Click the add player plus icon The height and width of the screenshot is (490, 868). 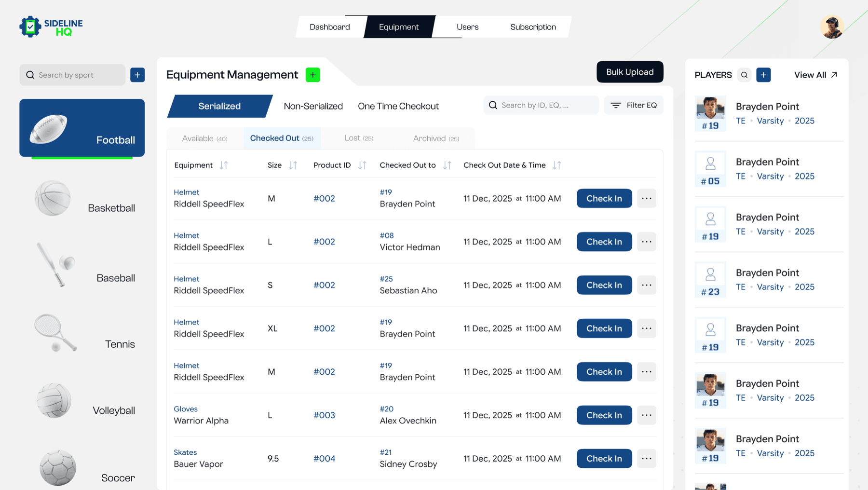763,75
